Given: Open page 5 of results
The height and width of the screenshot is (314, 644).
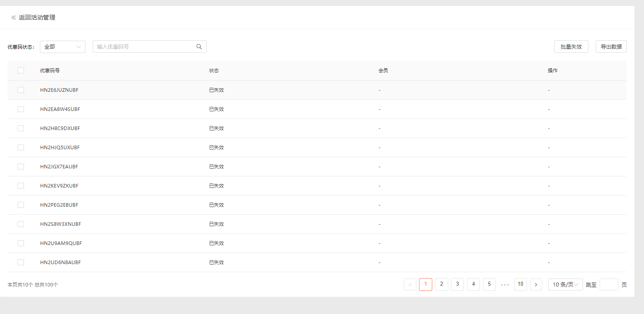Looking at the screenshot, I should [489, 284].
